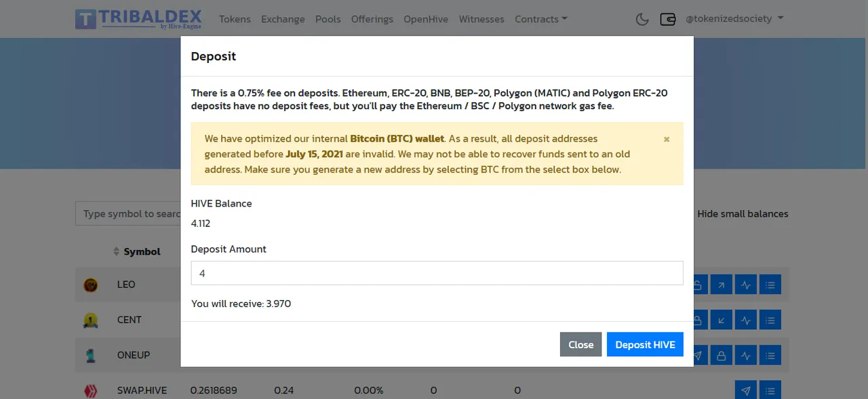Open the OpenHive section
This screenshot has width=868, height=399.
[426, 19]
